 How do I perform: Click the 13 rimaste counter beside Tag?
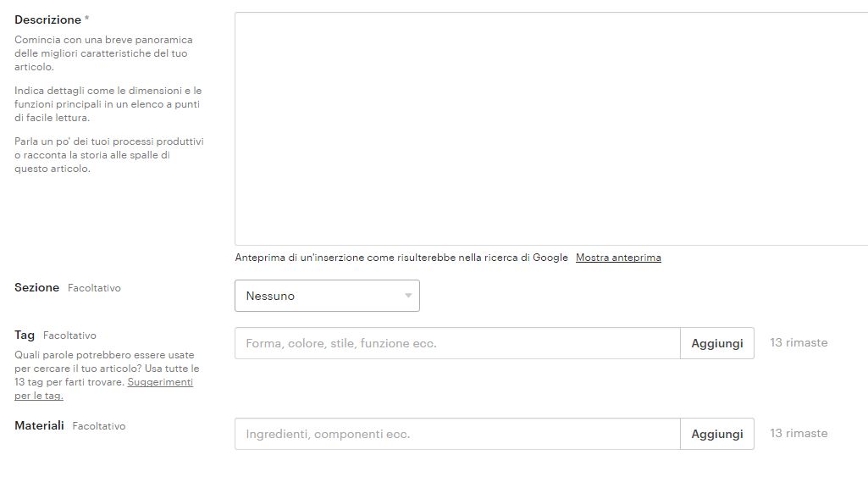[x=799, y=343]
